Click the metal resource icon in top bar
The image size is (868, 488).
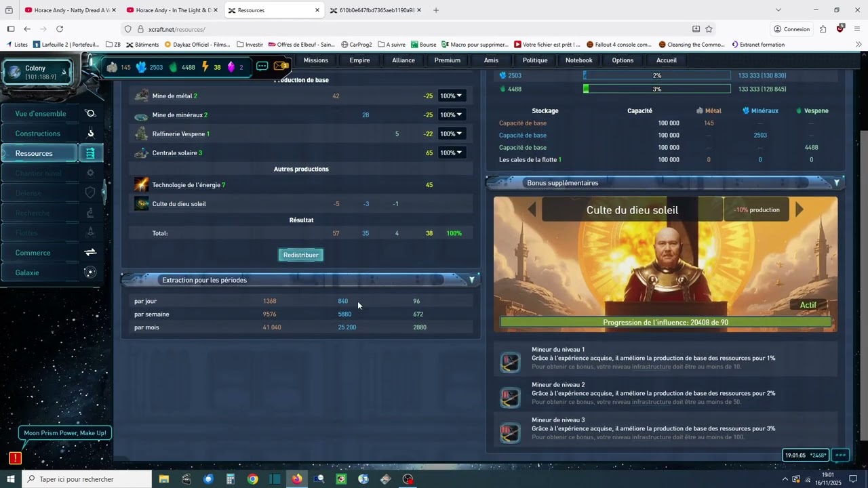click(113, 67)
